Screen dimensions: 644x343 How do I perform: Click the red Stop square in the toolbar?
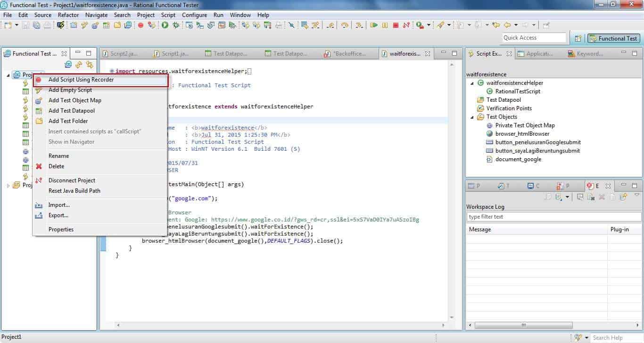coord(396,25)
